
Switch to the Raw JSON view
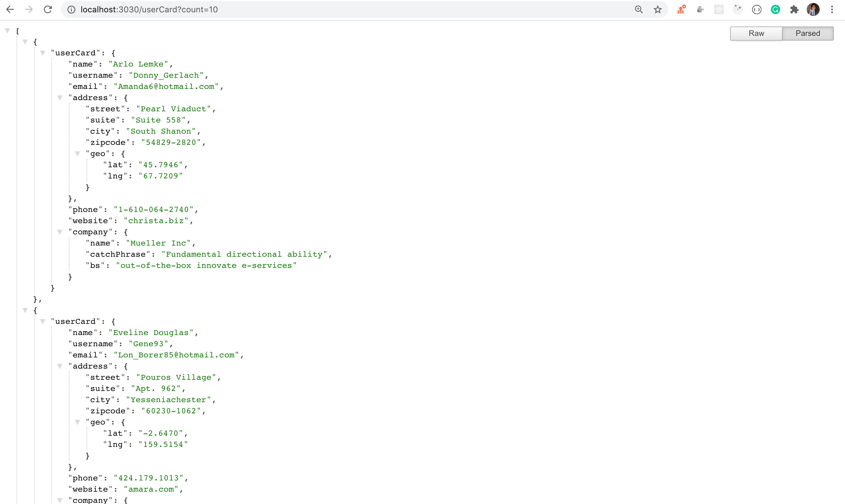(x=756, y=33)
